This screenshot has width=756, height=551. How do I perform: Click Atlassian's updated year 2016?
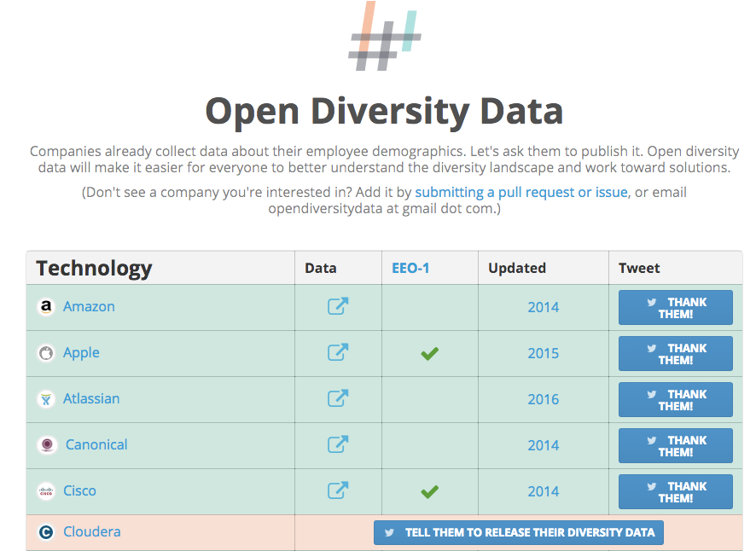pos(544,399)
